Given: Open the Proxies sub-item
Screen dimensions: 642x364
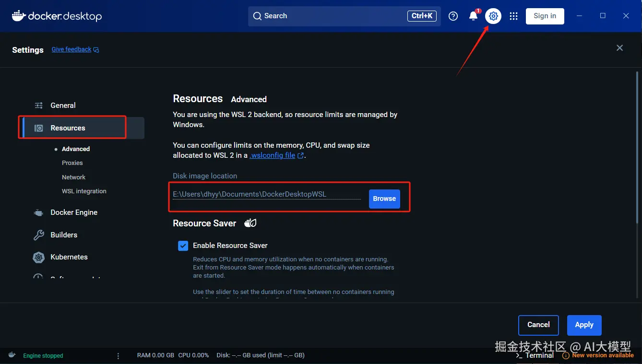Looking at the screenshot, I should pos(72,163).
